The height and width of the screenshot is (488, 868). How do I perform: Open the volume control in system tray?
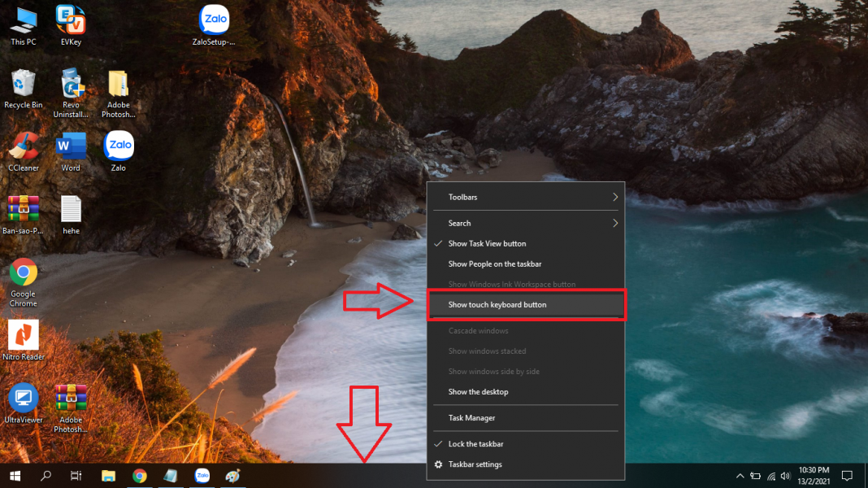[785, 476]
